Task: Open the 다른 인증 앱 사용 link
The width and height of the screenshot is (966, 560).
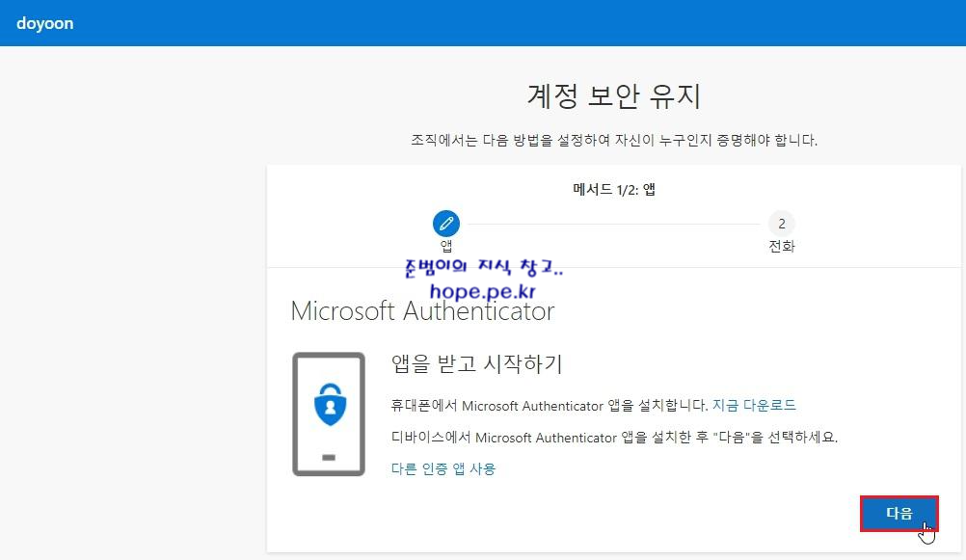Action: tap(443, 468)
